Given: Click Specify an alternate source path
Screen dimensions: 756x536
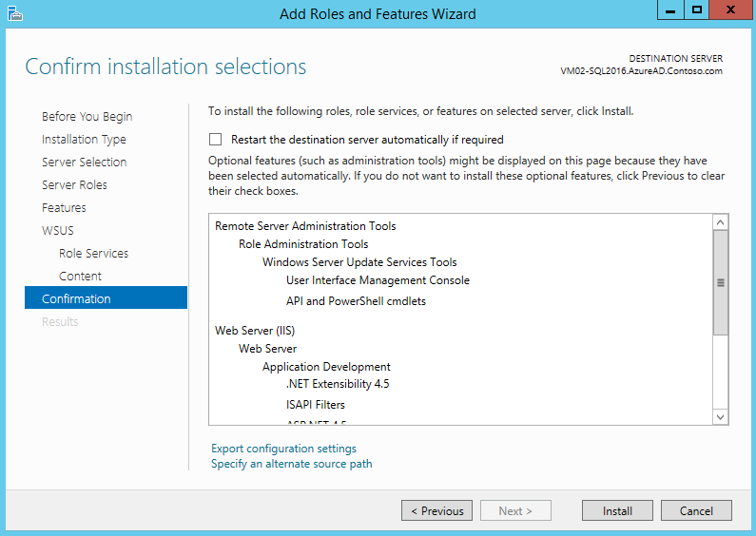Looking at the screenshot, I should [x=292, y=464].
